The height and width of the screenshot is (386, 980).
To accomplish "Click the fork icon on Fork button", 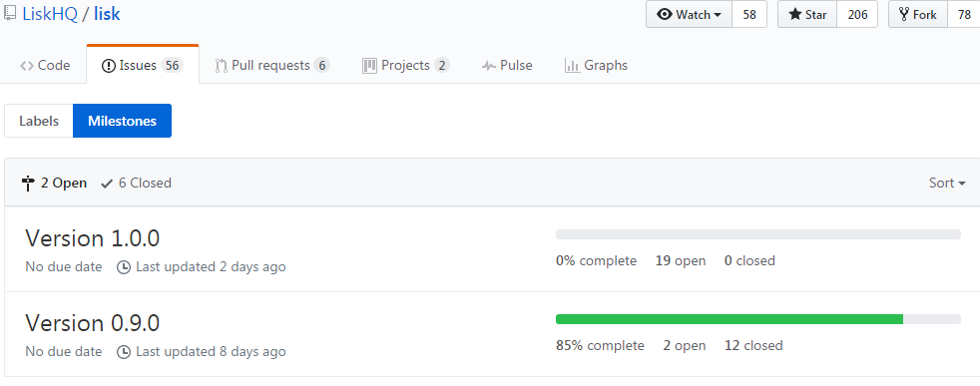I will [x=904, y=14].
